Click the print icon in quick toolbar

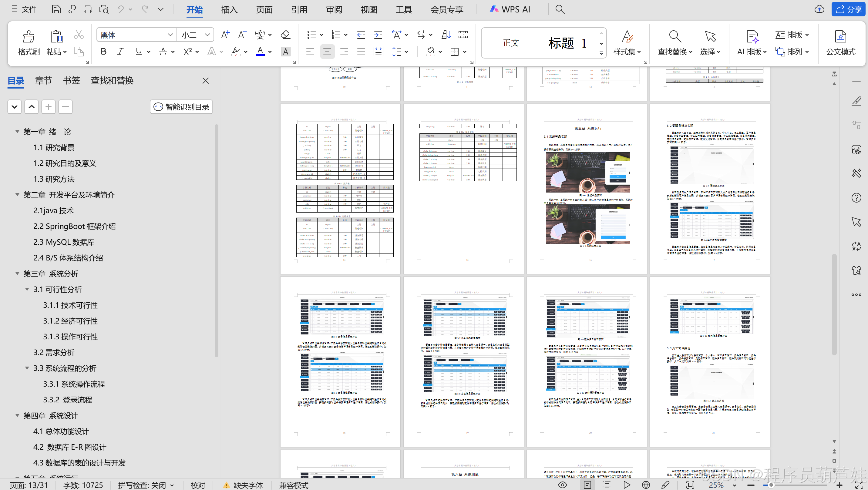(88, 9)
